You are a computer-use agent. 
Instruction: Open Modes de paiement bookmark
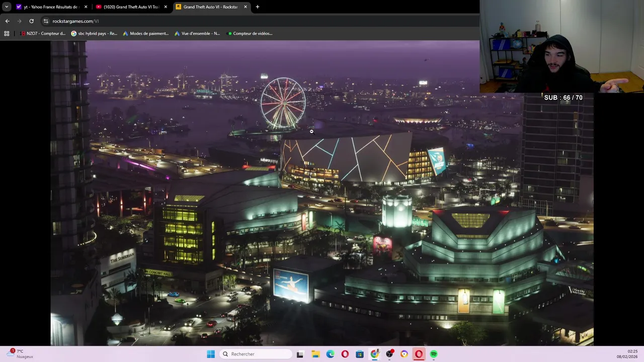(x=146, y=34)
